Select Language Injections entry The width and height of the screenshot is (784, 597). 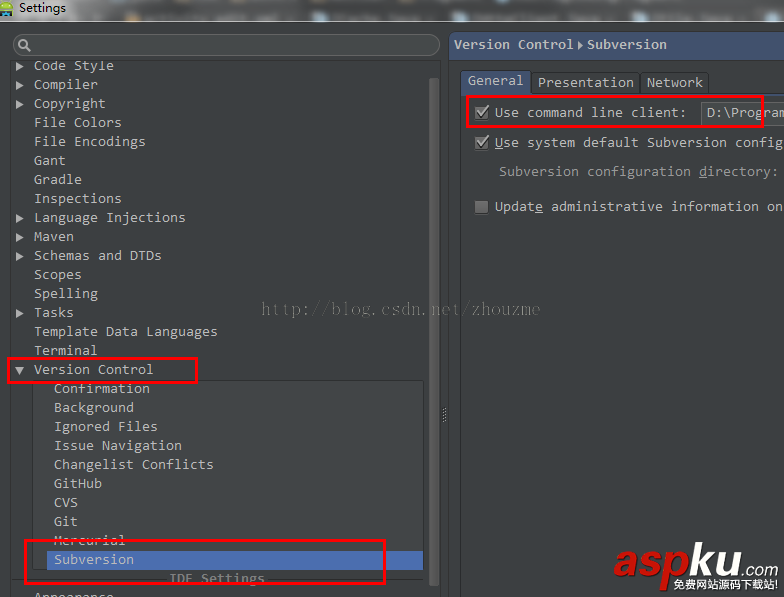tap(110, 218)
